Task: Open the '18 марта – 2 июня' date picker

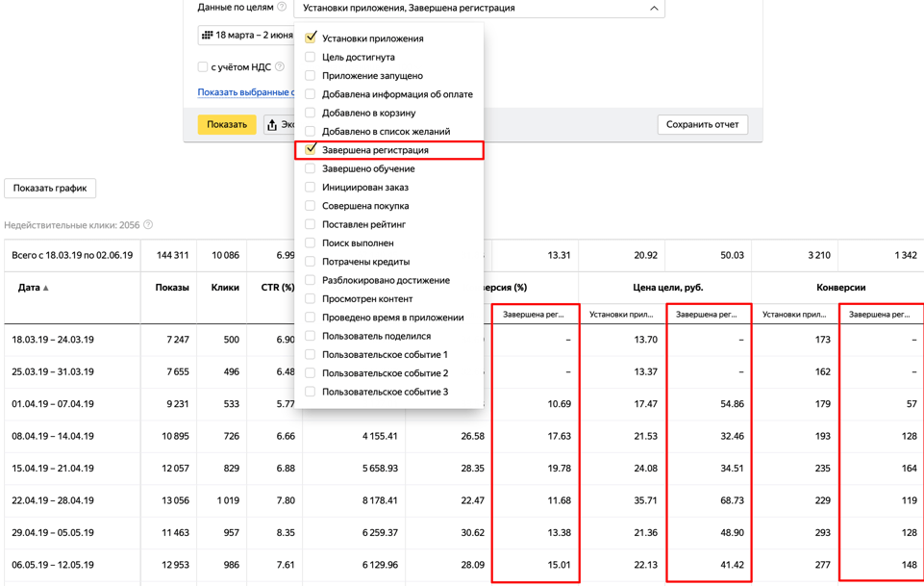Action: point(247,35)
